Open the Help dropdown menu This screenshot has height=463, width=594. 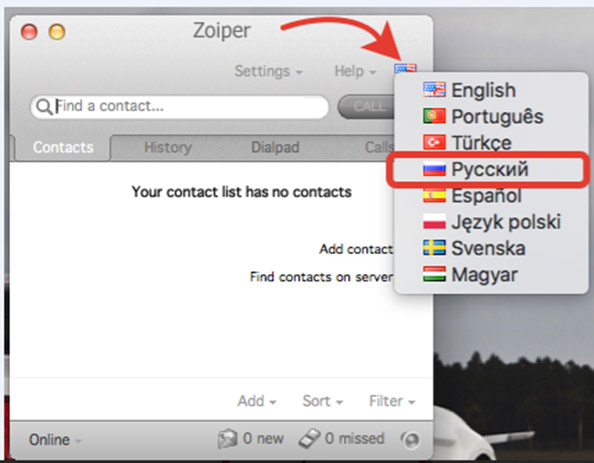(x=355, y=71)
